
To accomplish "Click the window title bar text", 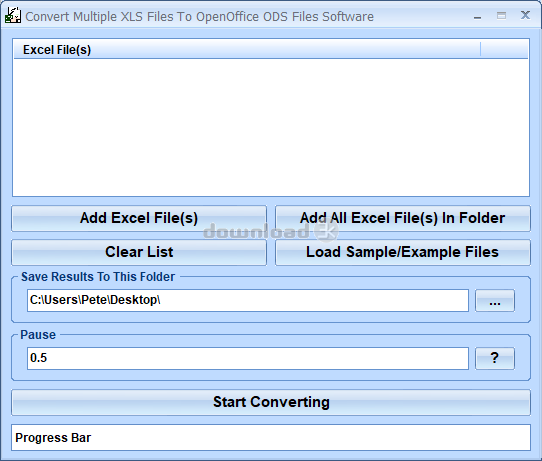I will [199, 17].
